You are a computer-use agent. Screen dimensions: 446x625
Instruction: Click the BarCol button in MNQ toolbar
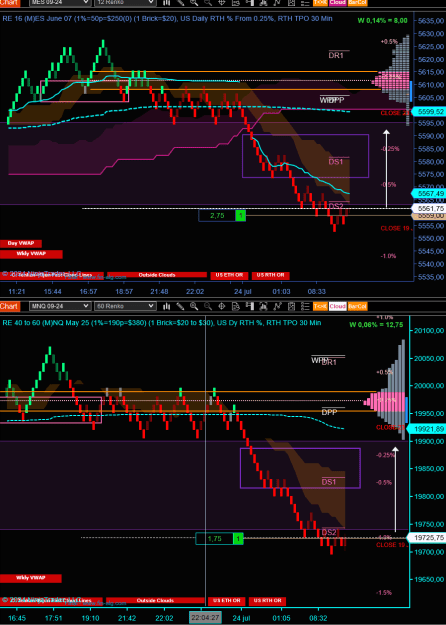click(x=357, y=306)
